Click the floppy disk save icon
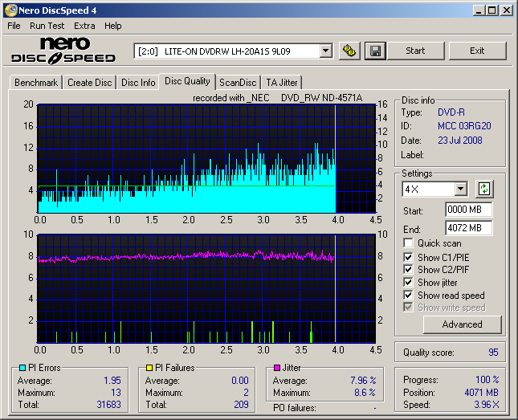 pos(373,51)
